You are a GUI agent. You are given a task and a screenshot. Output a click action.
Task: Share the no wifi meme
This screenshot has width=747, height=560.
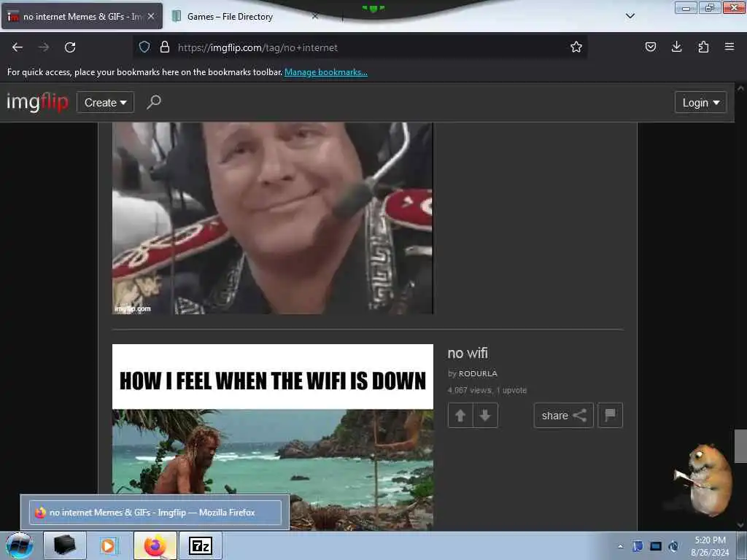coord(564,415)
